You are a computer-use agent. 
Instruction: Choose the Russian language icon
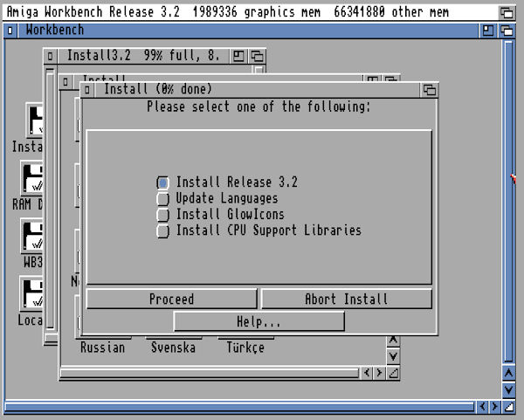102,347
